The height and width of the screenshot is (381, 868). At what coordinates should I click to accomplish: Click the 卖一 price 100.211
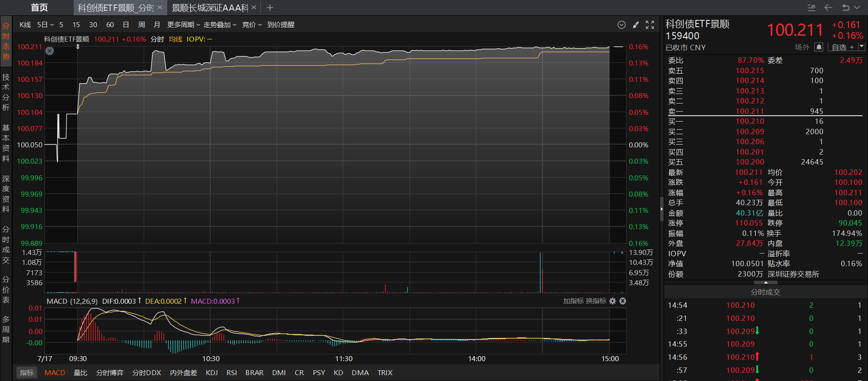click(750, 111)
